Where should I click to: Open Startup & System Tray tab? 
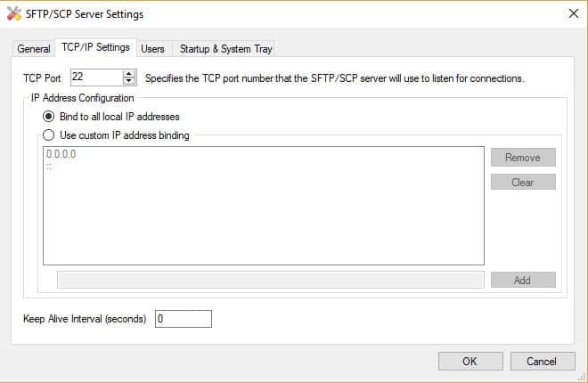[x=225, y=49]
